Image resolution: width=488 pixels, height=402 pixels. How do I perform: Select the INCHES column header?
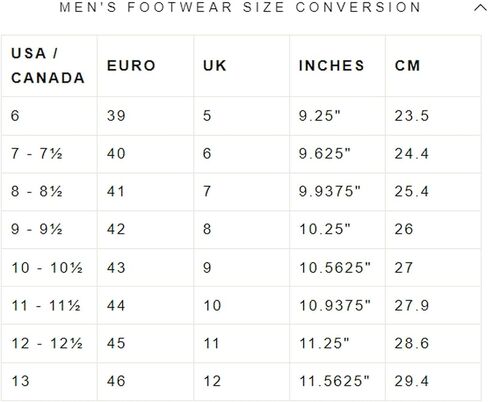(x=337, y=66)
